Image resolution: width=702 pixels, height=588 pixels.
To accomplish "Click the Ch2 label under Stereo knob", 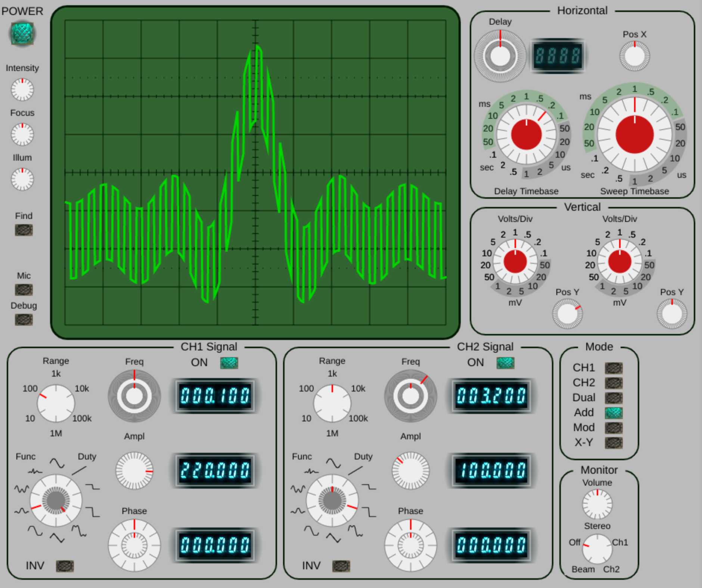I will pos(611,569).
